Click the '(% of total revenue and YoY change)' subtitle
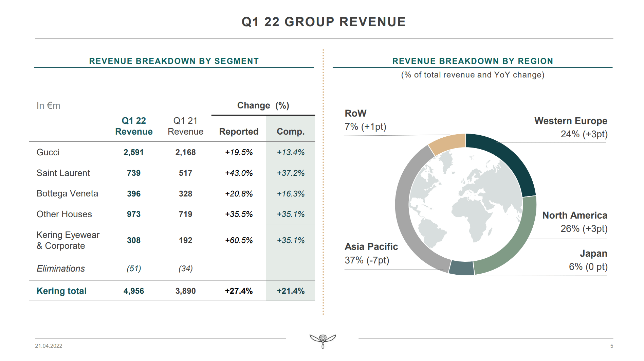 pos(473,75)
